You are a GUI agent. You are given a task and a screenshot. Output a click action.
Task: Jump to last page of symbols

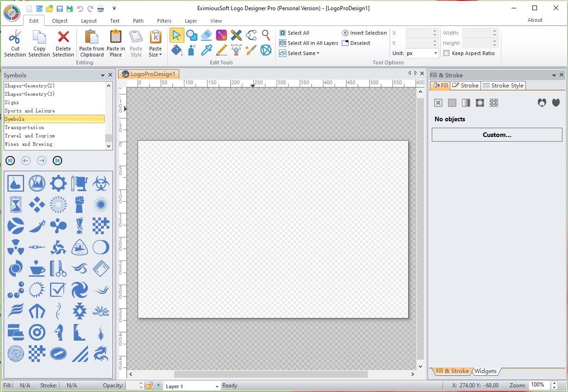[x=57, y=161]
